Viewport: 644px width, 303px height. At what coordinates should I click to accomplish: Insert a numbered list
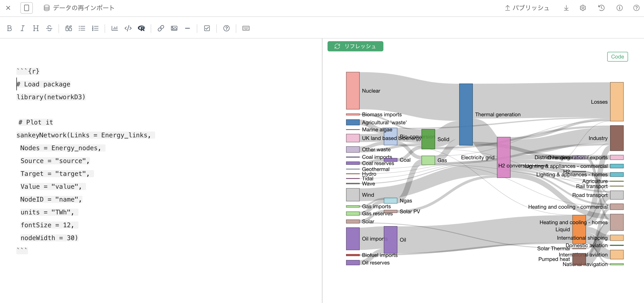pyautogui.click(x=95, y=28)
